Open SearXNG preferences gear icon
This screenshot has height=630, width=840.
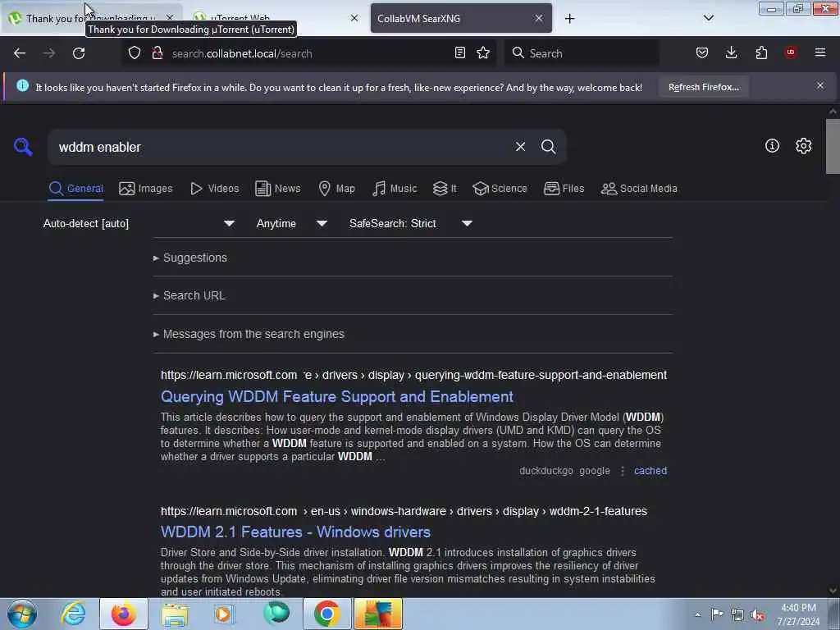point(804,146)
